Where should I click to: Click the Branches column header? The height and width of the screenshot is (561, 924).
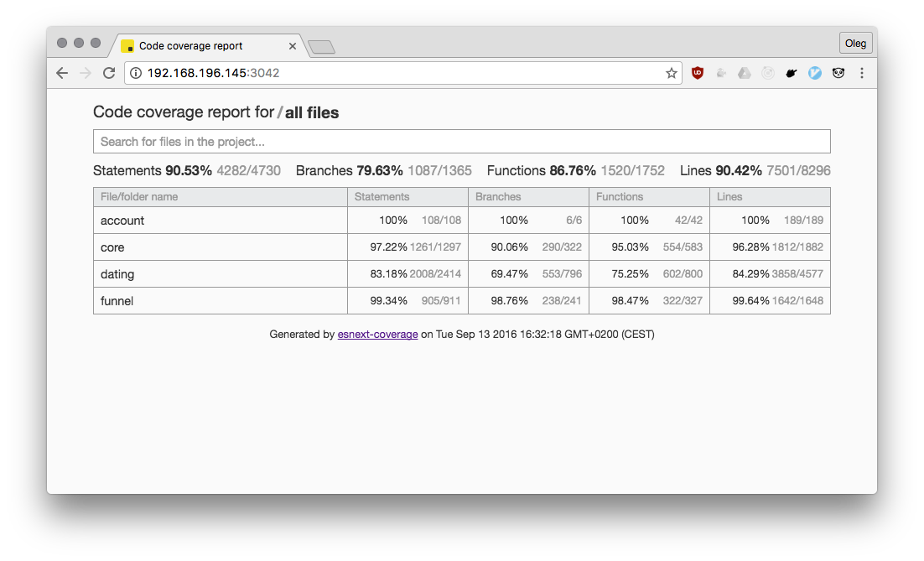[x=528, y=197]
